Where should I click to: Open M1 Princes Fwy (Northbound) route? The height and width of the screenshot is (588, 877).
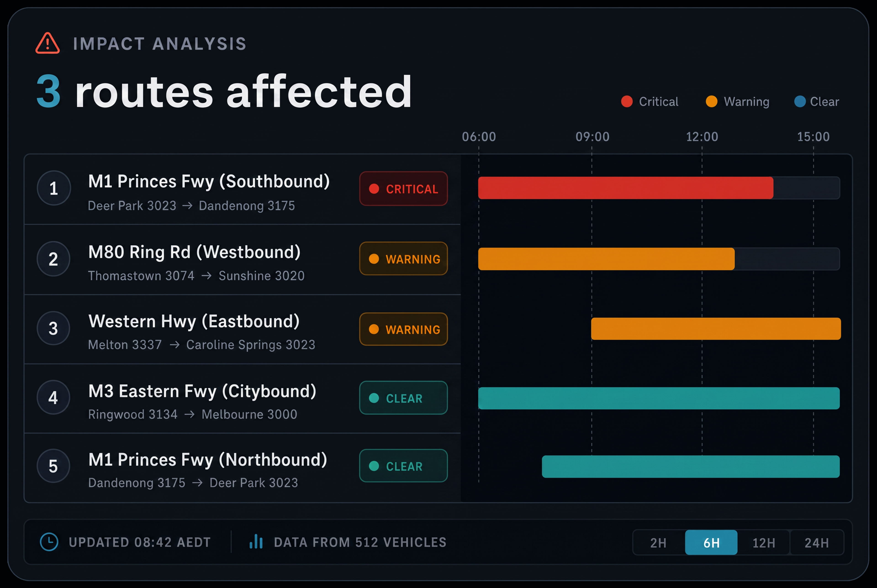click(x=208, y=460)
